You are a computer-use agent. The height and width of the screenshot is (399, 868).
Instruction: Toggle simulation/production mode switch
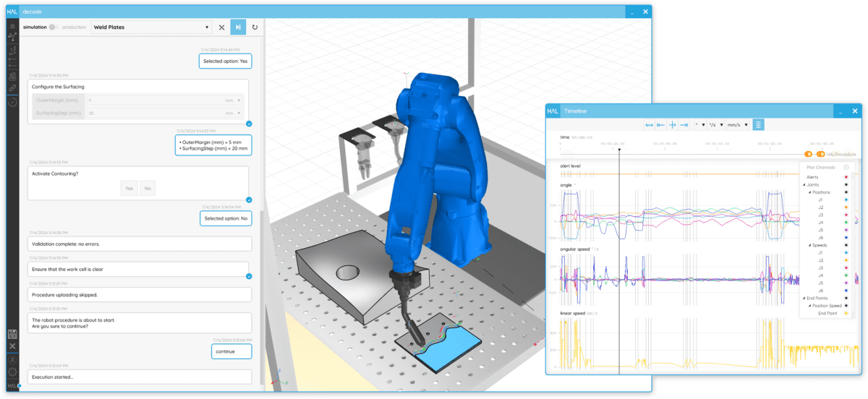tap(54, 27)
